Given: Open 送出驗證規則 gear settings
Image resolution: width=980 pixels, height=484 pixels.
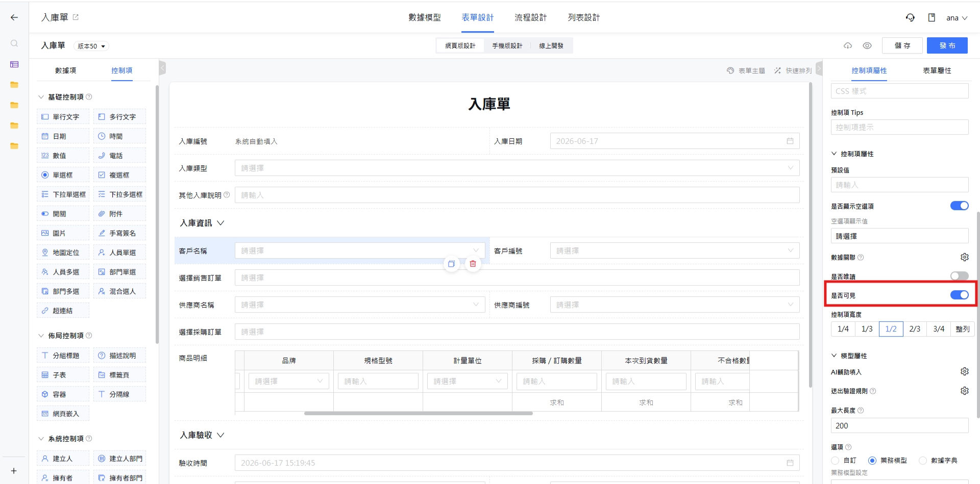Looking at the screenshot, I should click(x=964, y=391).
